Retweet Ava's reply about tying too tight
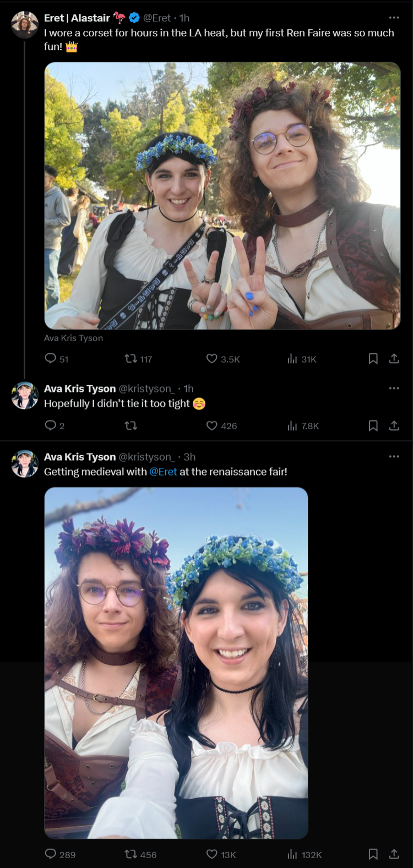Viewport: 413px width, 868px height. tap(131, 425)
